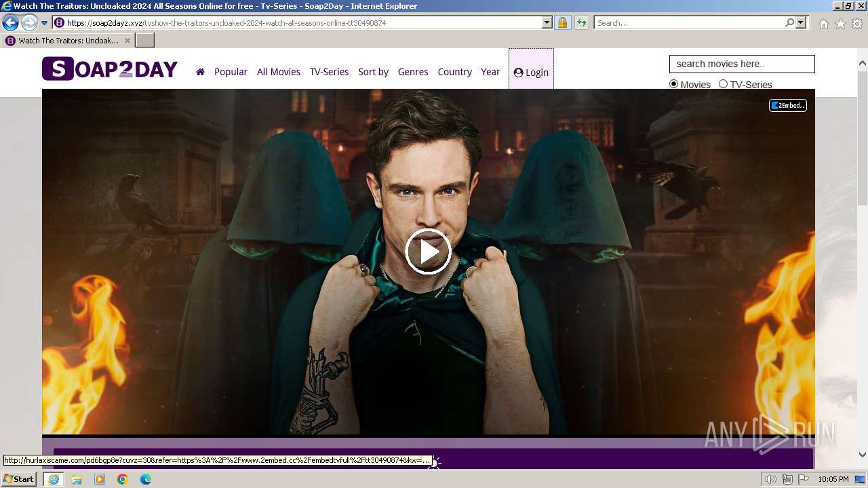
Task: Click the Login button
Action: pos(531,73)
